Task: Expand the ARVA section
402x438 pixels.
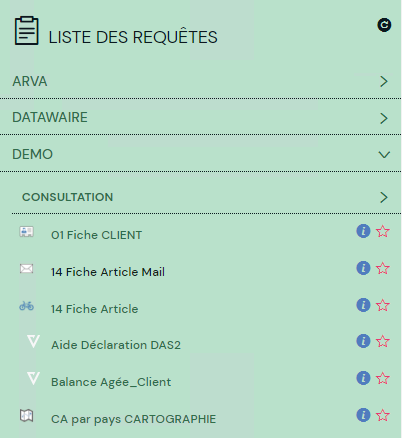Action: click(201, 81)
